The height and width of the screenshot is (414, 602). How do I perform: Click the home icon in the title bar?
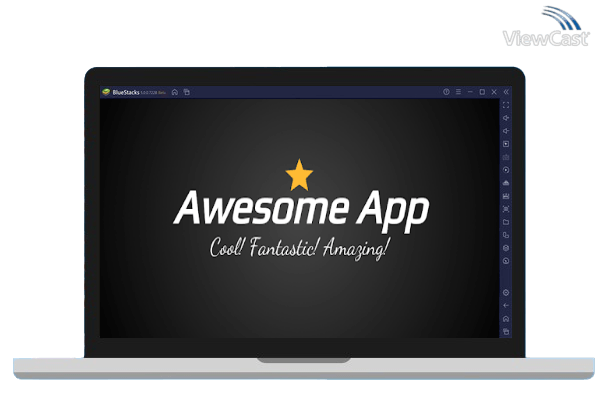175,92
